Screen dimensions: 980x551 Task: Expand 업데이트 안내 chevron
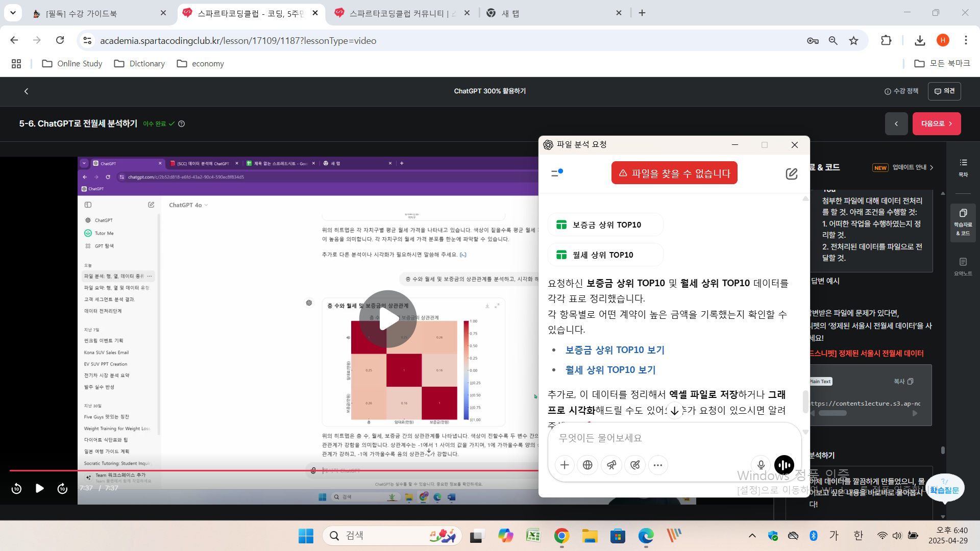pyautogui.click(x=932, y=167)
